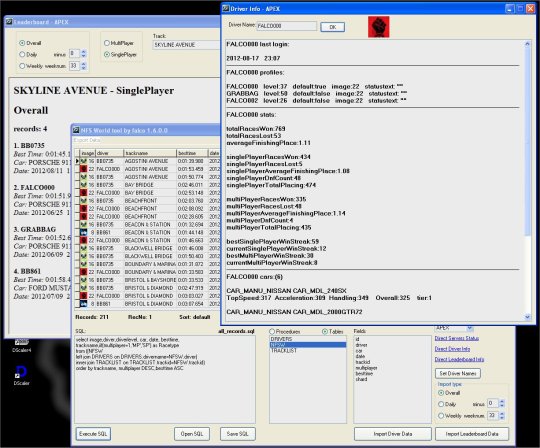Sort grid by the besttime column header
This screenshot has width=540, height=448.
192,153
